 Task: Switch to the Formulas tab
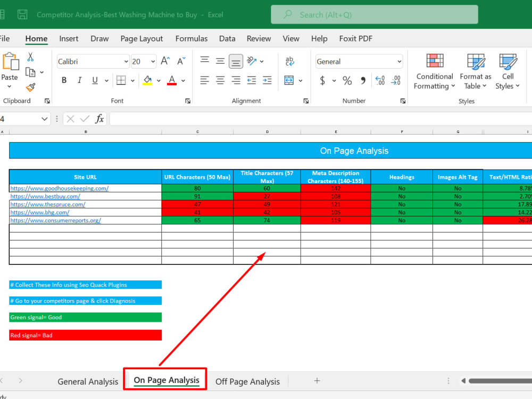coord(192,39)
